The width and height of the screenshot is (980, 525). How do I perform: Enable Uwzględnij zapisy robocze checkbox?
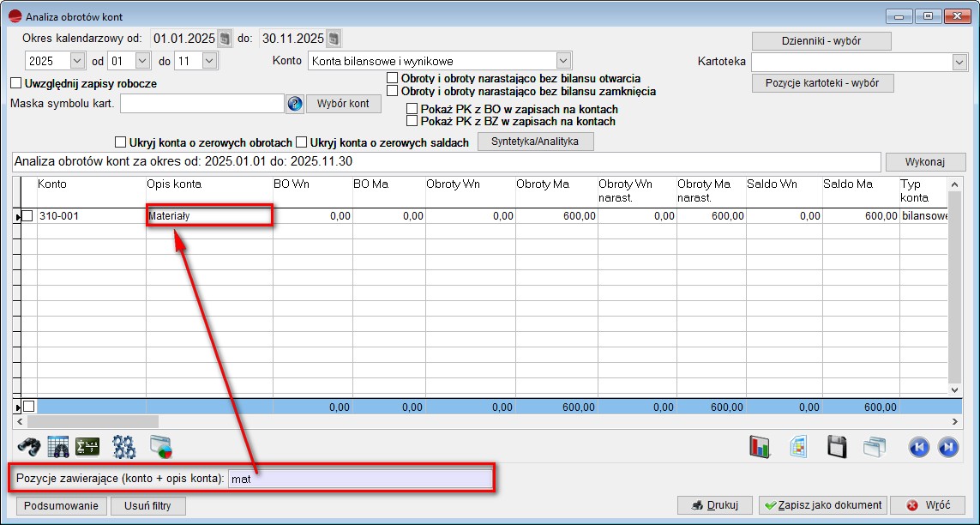pos(15,84)
